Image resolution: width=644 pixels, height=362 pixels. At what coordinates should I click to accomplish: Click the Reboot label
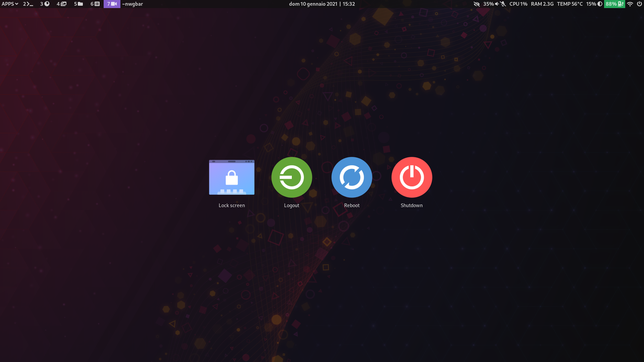pyautogui.click(x=352, y=205)
